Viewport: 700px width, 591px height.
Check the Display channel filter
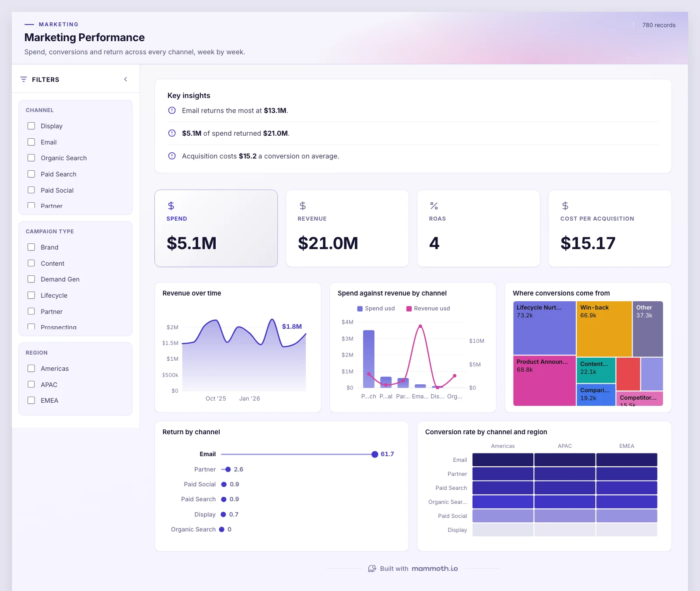click(31, 126)
